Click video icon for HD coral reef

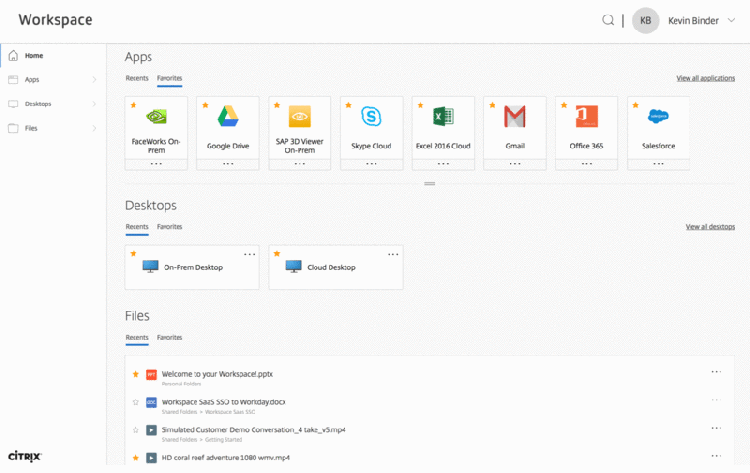[x=151, y=458]
